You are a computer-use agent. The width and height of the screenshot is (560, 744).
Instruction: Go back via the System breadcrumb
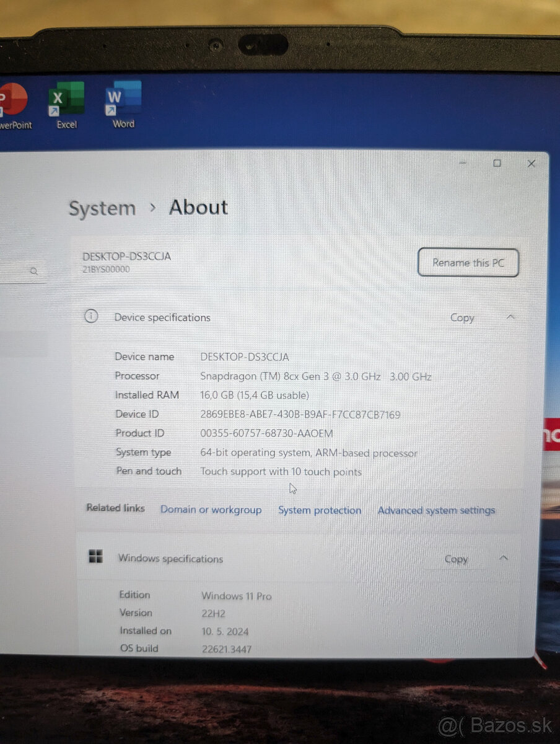[x=102, y=208]
